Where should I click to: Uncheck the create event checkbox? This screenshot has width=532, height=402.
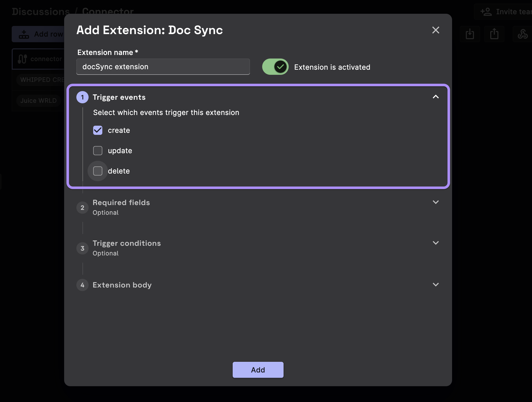(98, 130)
